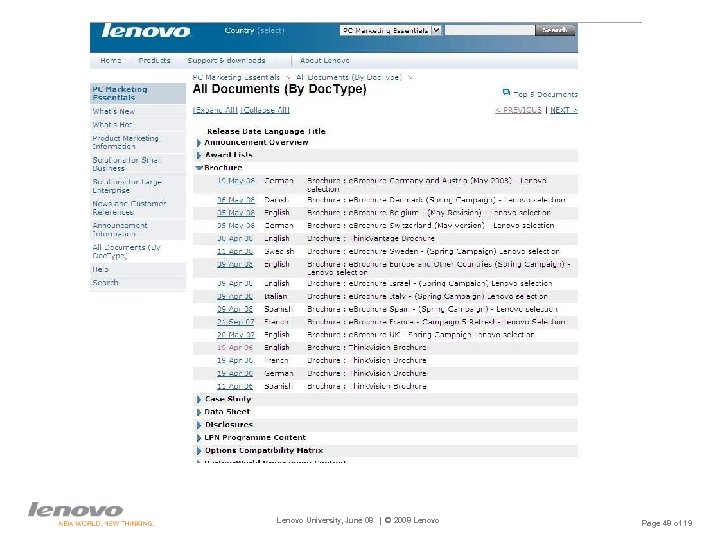Viewport: 720px width, 540px height.
Task: Open the Top 5 Documents link
Action: pos(545,95)
